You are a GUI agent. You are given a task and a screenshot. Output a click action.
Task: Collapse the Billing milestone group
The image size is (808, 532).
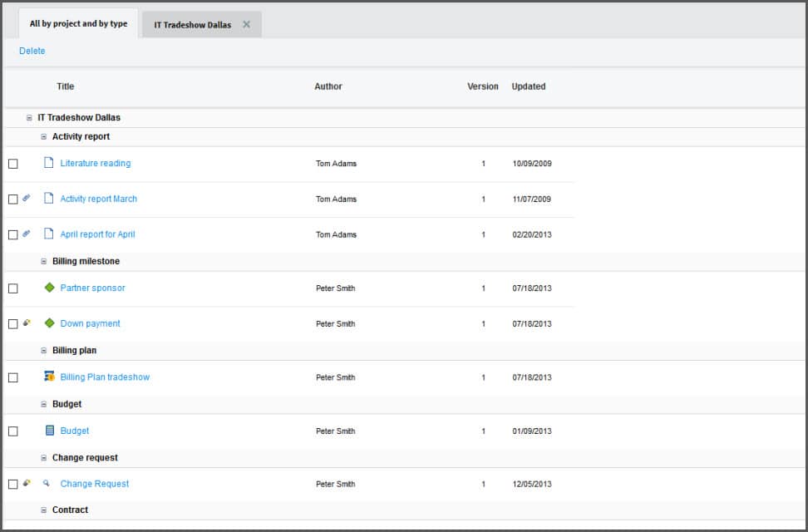pos(44,261)
